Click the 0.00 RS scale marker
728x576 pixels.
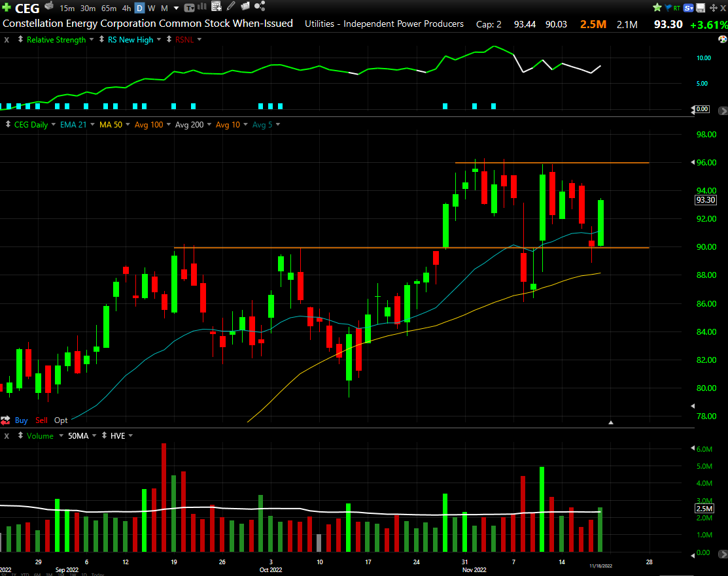coord(702,109)
